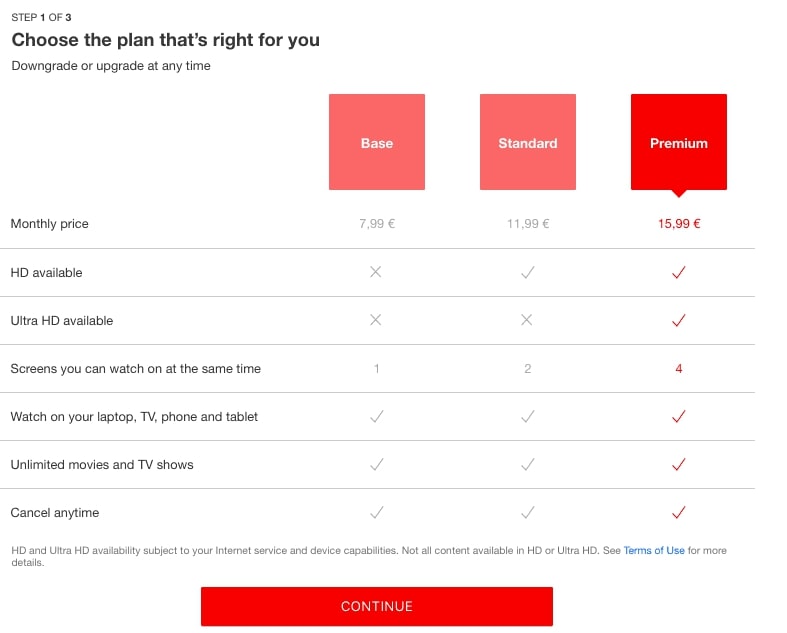Click the Standard HD available checkmark

pyautogui.click(x=527, y=272)
